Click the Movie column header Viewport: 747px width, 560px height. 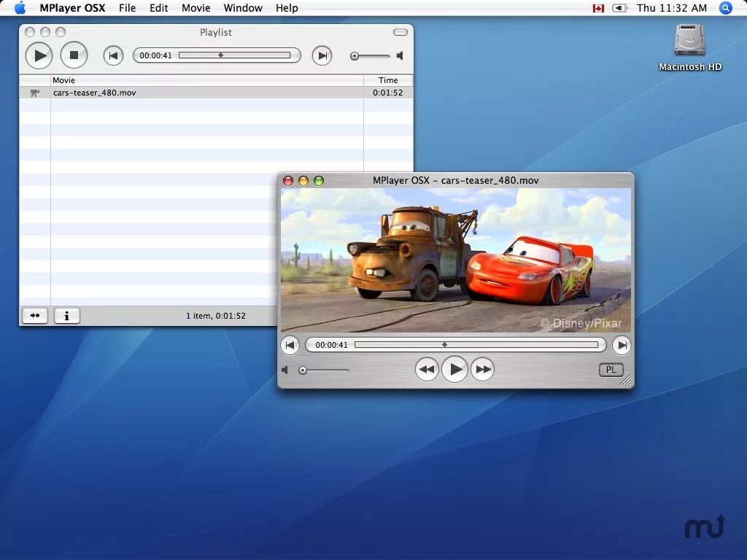coord(206,80)
